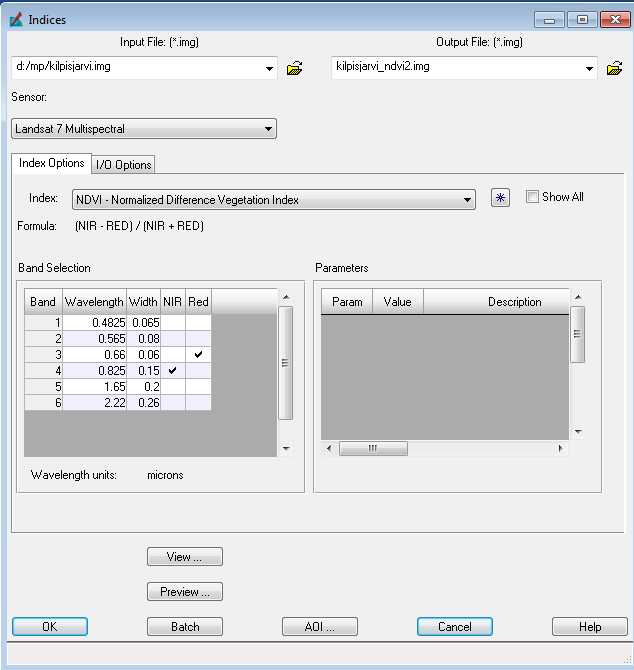The width and height of the screenshot is (634, 670).
Task: Click the Preview ... button
Action: [x=185, y=591]
